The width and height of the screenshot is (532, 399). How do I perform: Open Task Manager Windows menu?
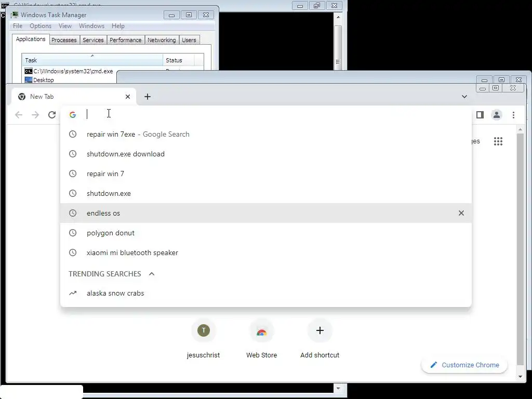[x=91, y=26]
